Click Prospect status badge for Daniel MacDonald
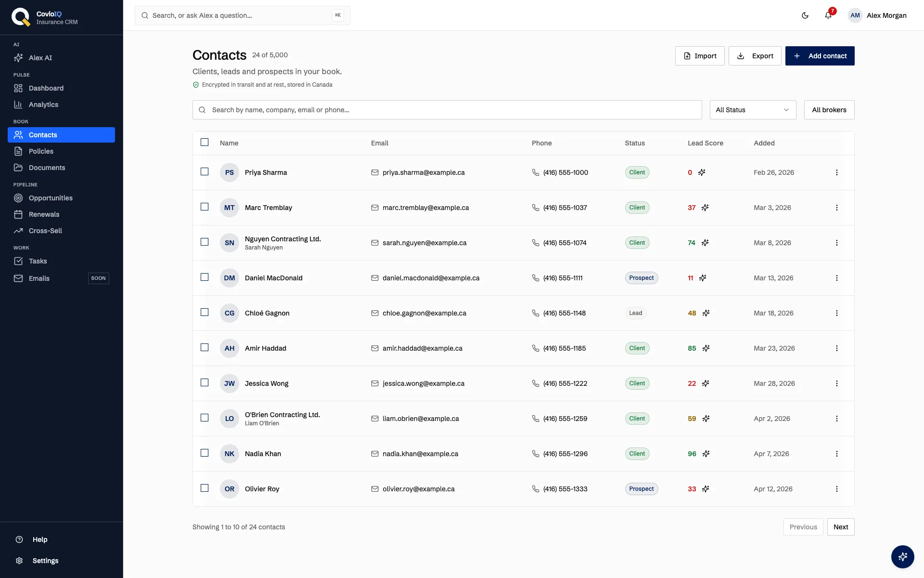Image resolution: width=924 pixels, height=578 pixels. (642, 278)
